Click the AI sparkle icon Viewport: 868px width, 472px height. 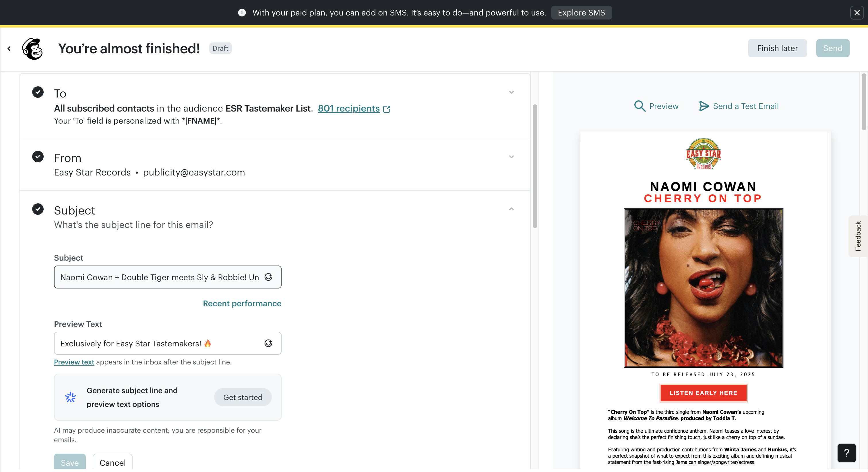70,397
